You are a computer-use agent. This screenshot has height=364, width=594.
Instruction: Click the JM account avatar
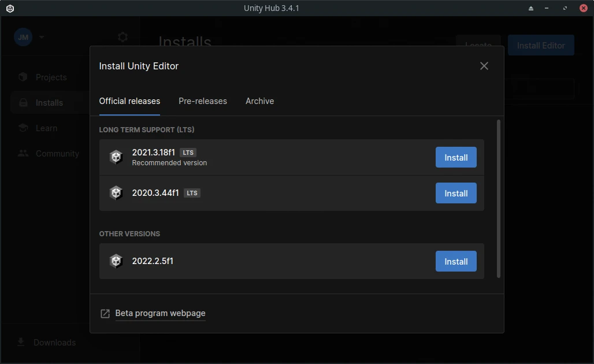[23, 37]
